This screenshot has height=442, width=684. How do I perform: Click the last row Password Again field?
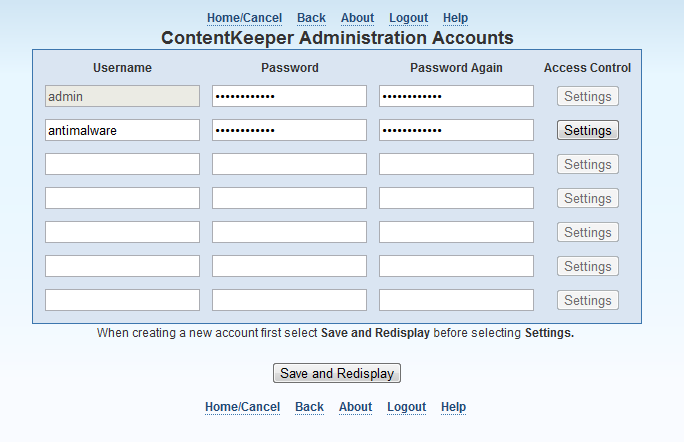pyautogui.click(x=456, y=300)
